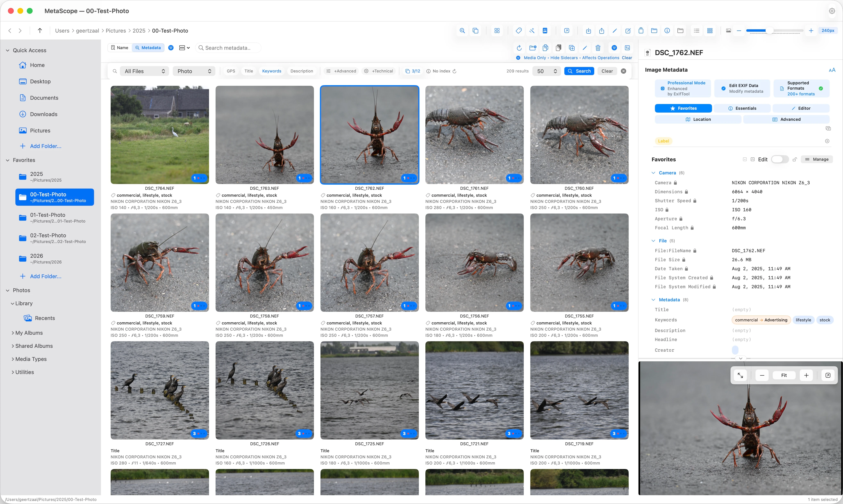Image resolution: width=843 pixels, height=504 pixels.
Task: Select the Name search mode
Action: (x=120, y=48)
